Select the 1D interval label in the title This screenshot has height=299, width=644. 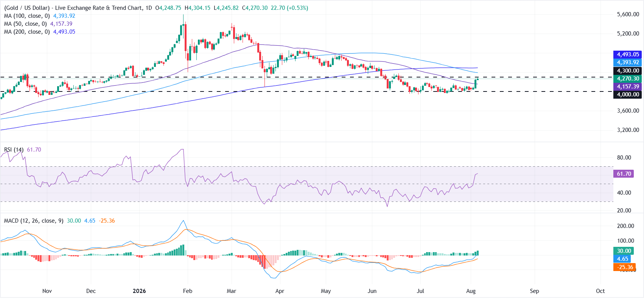pos(148,8)
